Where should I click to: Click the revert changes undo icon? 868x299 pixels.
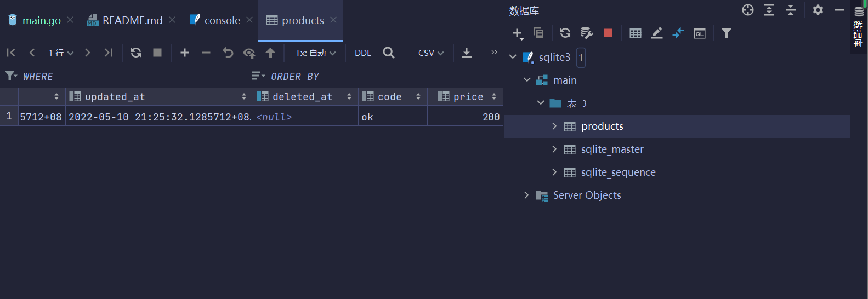tap(228, 53)
